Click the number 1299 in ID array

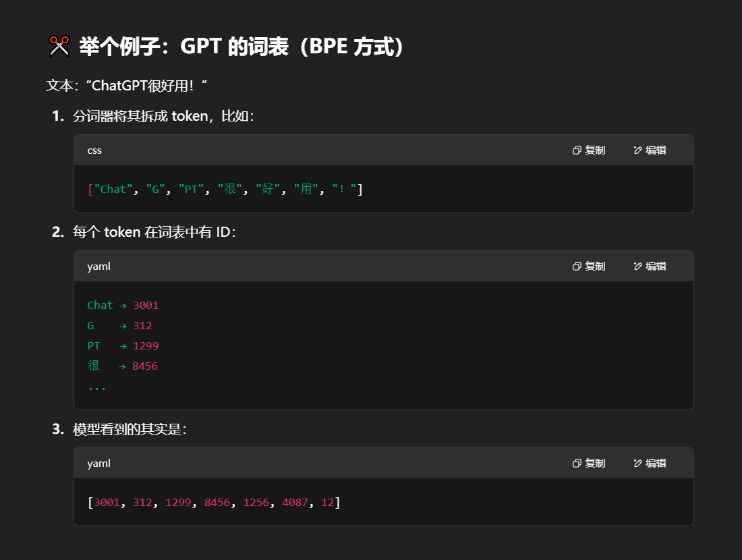point(178,502)
